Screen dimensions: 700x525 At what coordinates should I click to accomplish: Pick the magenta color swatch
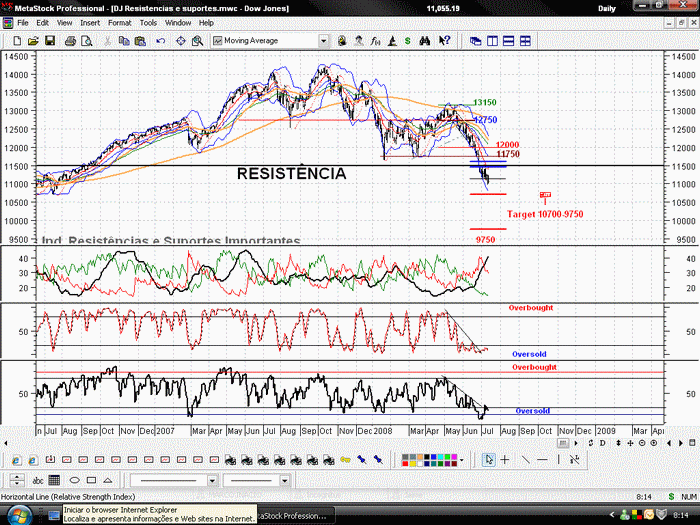[x=454, y=457]
